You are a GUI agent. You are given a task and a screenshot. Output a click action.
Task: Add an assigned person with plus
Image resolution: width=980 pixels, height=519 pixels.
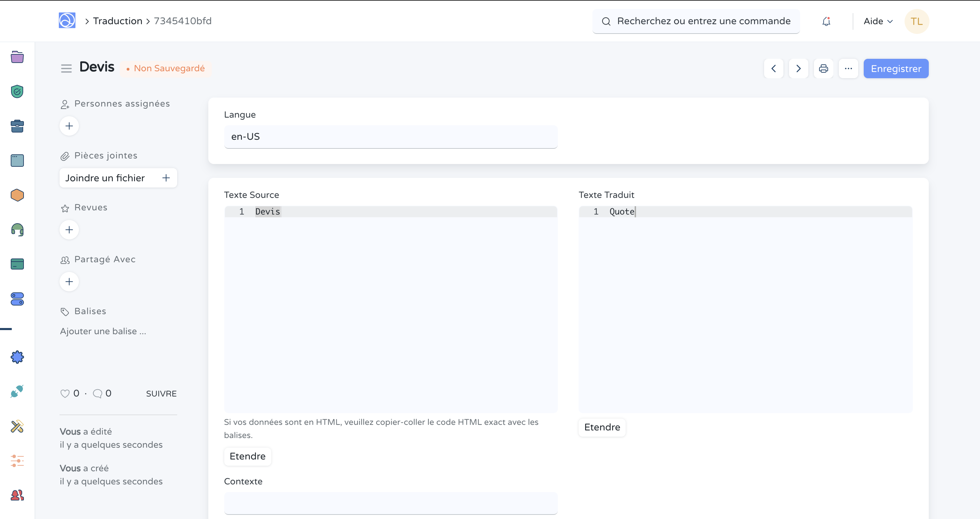[x=69, y=126]
